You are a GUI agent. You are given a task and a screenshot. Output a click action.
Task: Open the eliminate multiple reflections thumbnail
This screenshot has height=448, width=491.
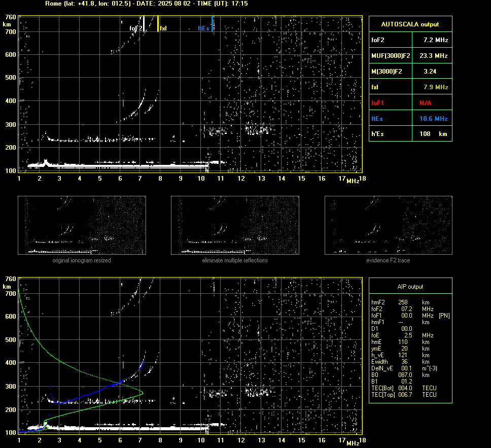tap(235, 225)
